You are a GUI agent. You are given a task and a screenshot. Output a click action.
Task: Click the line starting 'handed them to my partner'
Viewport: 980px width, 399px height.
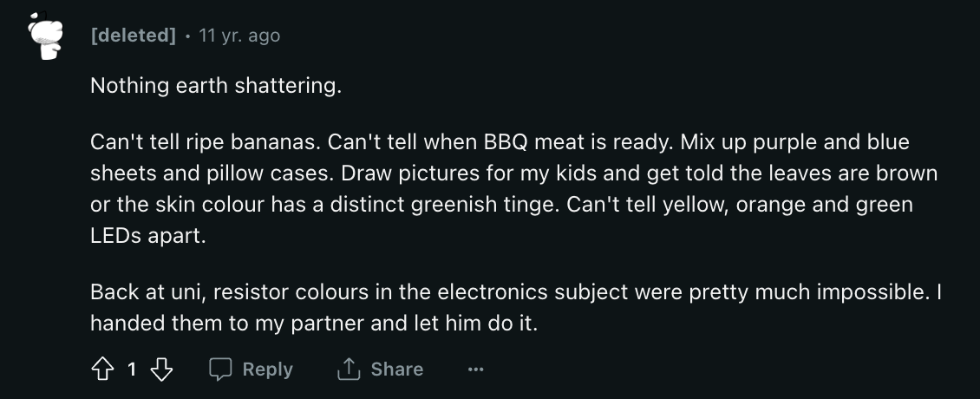tap(314, 324)
